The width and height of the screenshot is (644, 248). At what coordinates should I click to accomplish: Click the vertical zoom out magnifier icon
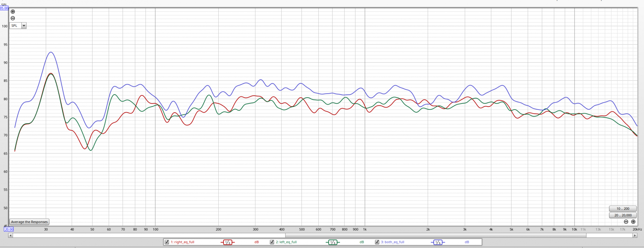click(13, 18)
